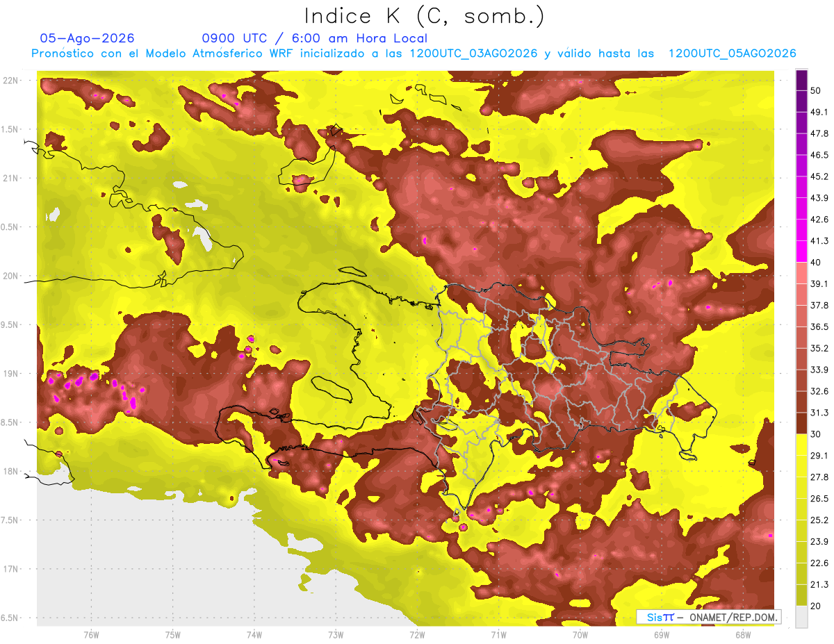The image size is (834, 644).
Task: Click the '41.3' value on the color scale
Action: [819, 241]
